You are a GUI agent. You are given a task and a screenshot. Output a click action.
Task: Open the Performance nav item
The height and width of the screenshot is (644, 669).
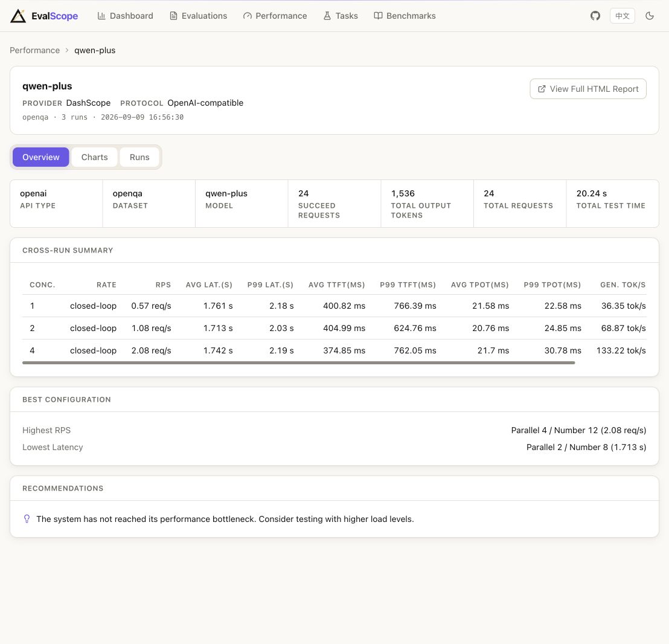275,16
